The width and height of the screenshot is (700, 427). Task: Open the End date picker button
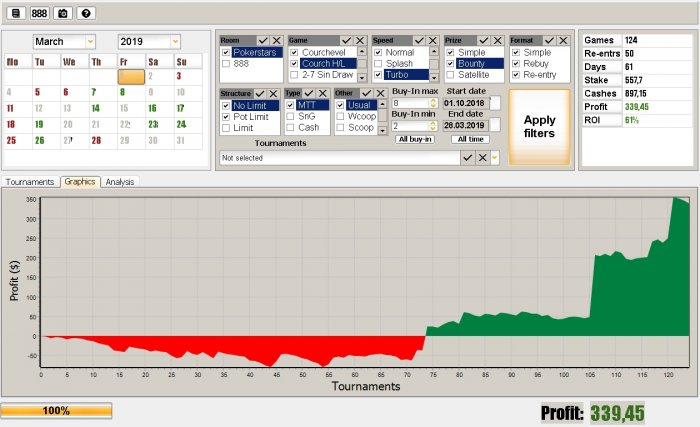[495, 125]
